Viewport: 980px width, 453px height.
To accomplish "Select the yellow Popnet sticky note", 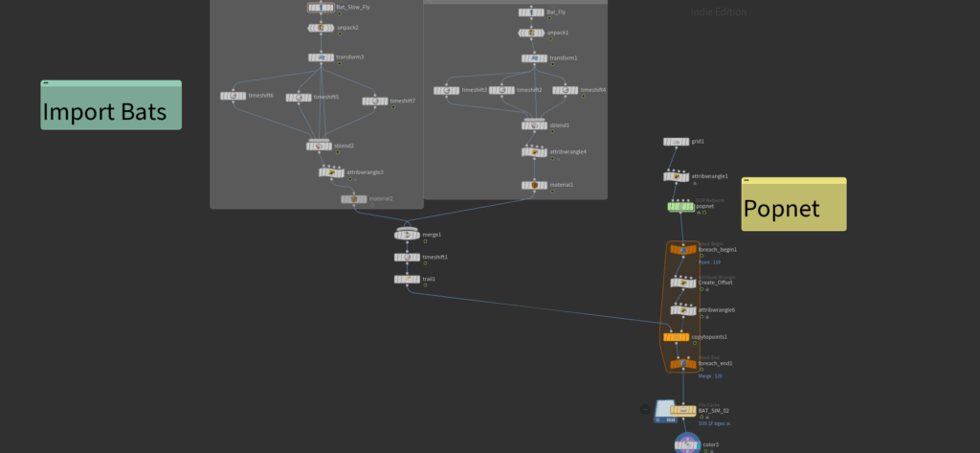I will click(793, 205).
